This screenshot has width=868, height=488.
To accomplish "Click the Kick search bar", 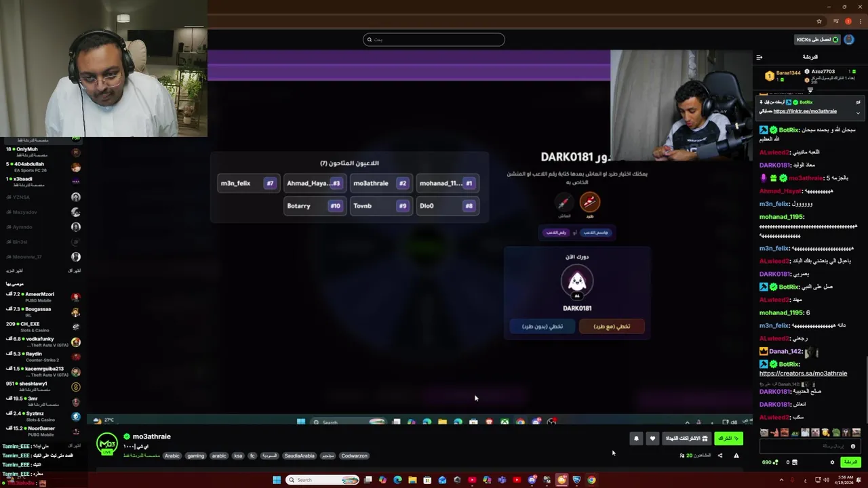I will pyautogui.click(x=434, y=39).
